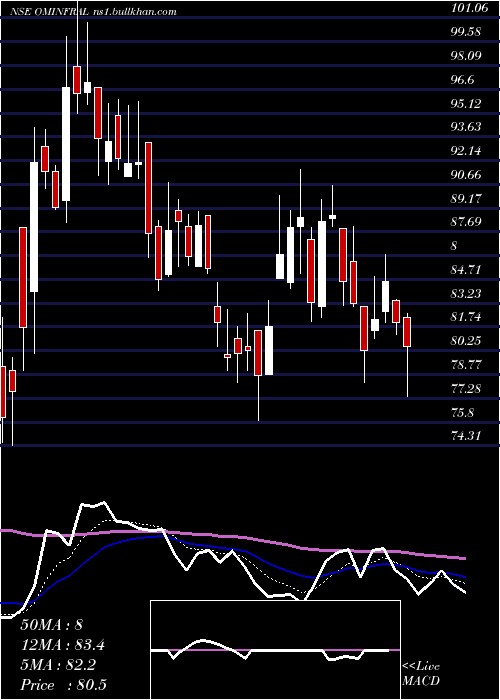Click the 81.74 price axis label

466,317
